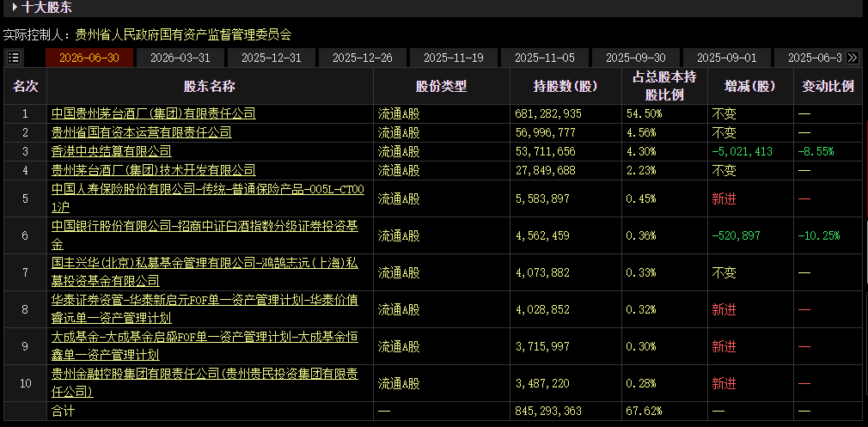
Task: Click the -10.25% change ratio
Action: (x=819, y=235)
